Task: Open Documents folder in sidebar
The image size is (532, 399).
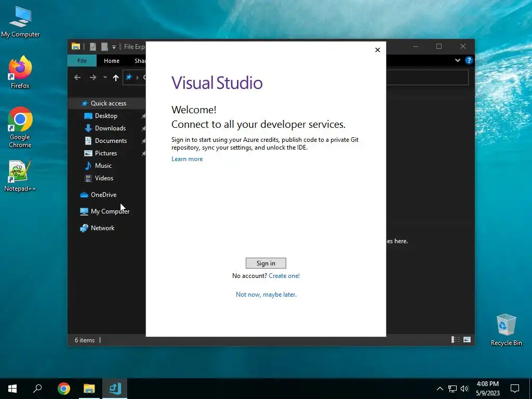Action: click(x=111, y=141)
